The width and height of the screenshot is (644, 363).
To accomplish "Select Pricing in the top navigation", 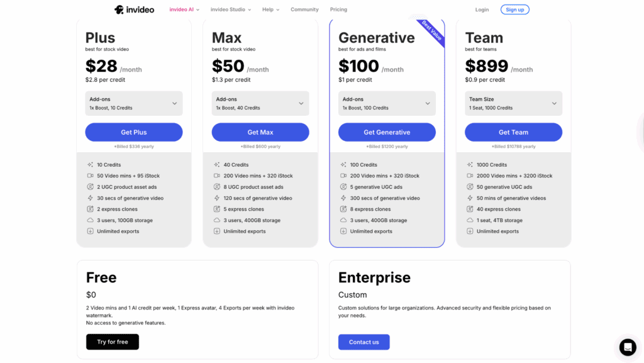I will point(338,9).
